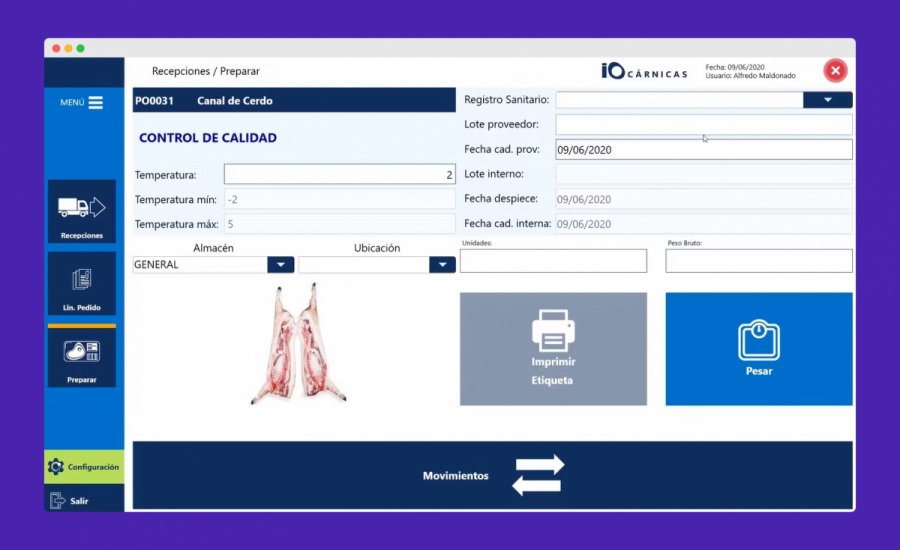This screenshot has width=900, height=550.
Task: Expand the Almacén GENERAL dropdown
Action: coord(281,265)
